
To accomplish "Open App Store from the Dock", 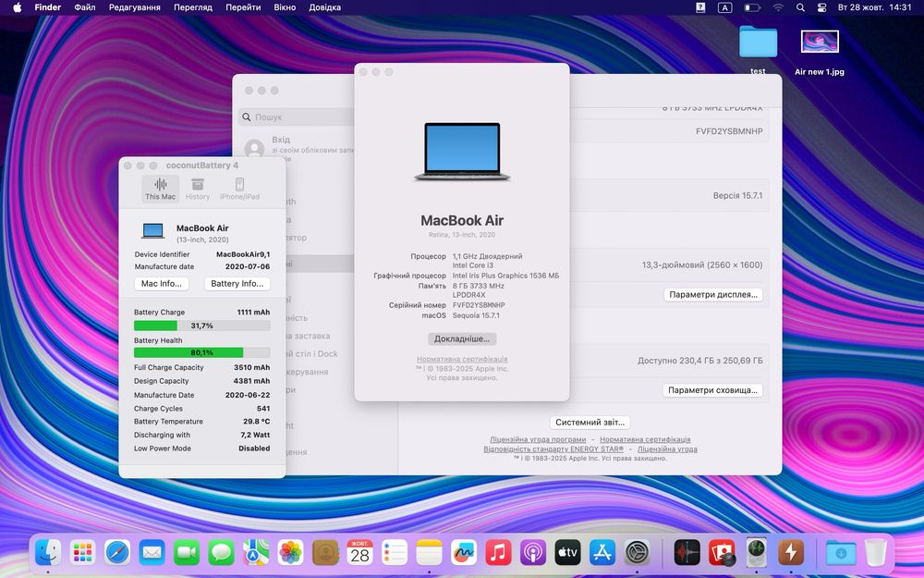I will click(x=602, y=553).
